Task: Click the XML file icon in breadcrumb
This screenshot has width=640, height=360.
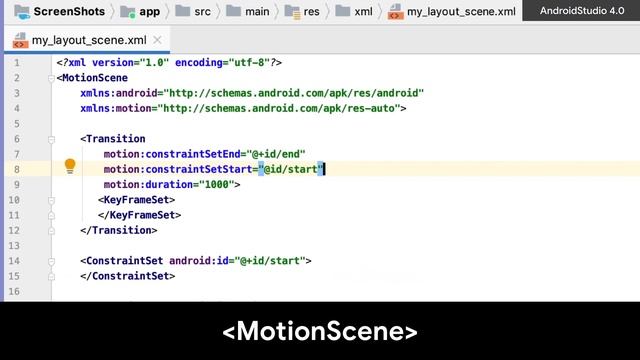Action: pos(395,11)
